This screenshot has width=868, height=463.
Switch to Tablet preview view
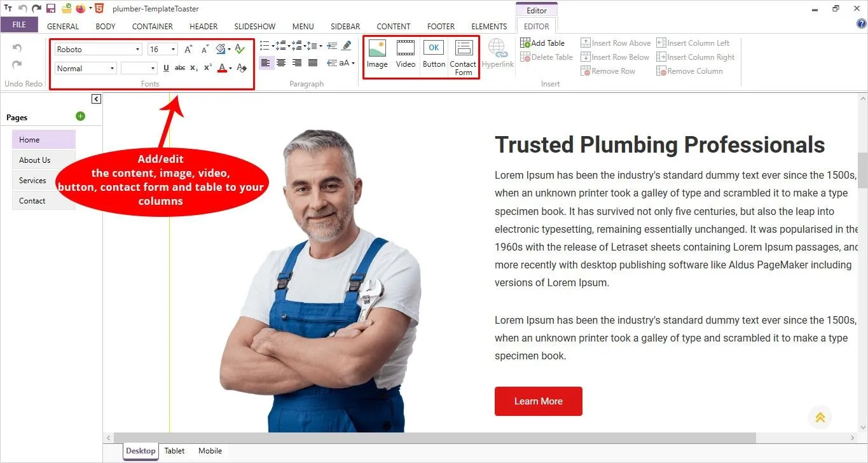click(x=174, y=451)
